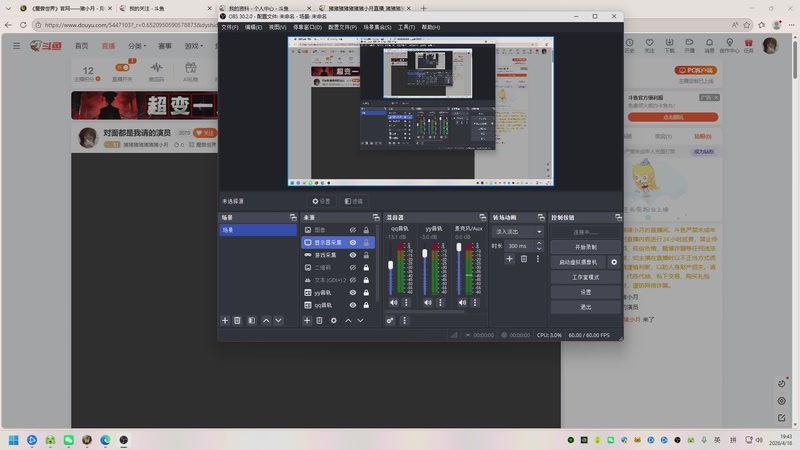
Task: Open the 停靠窗口(D) menu in OBS
Action: coord(307,27)
